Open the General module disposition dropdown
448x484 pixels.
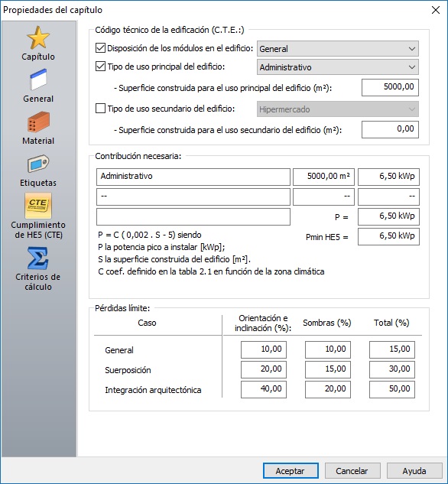click(338, 49)
